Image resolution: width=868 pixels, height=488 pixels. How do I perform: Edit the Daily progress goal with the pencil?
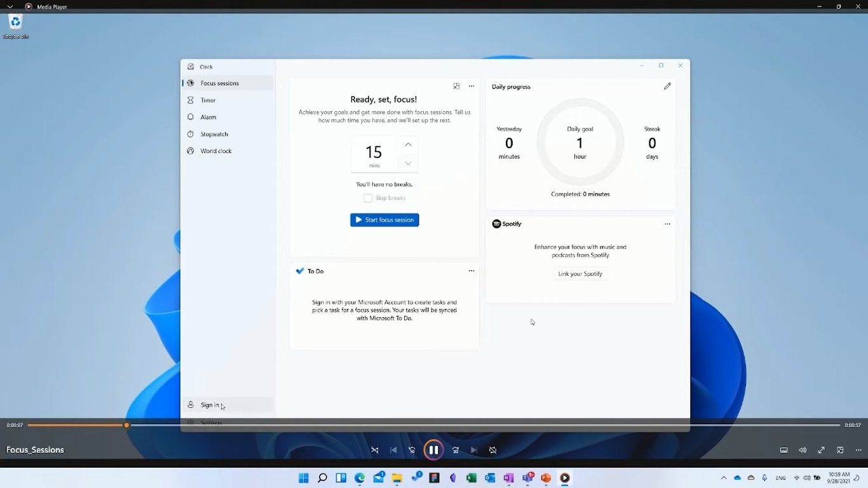pos(667,86)
